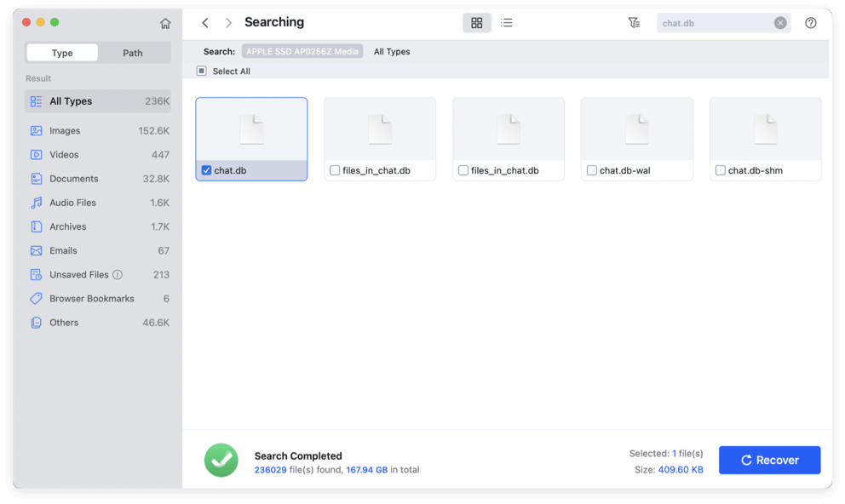This screenshot has width=845, height=504.
Task: Navigate back with the left chevron
Action: (205, 22)
